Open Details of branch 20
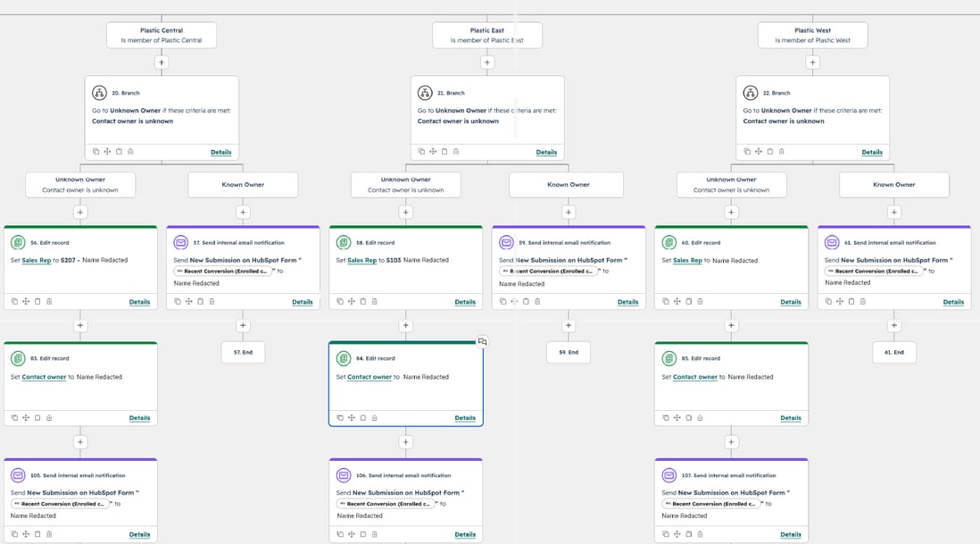980x544 pixels. 220,152
